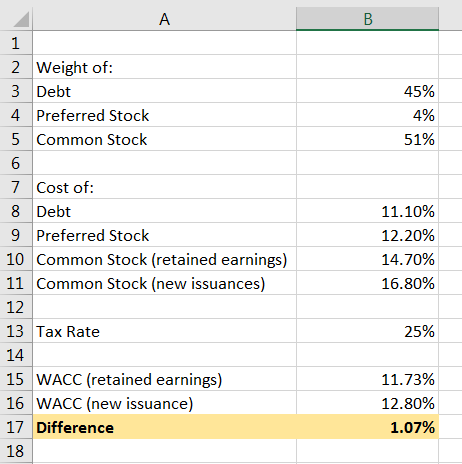Select column B header
Screen dimensions: 462x464
(367, 19)
